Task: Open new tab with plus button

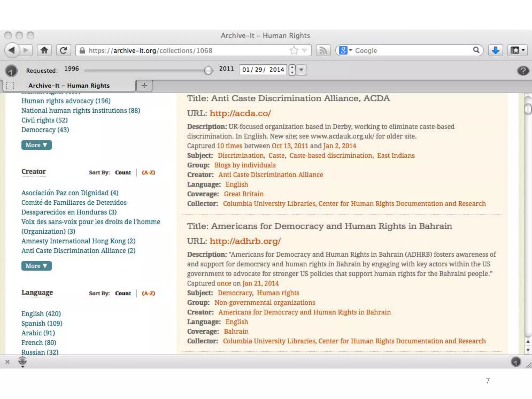Action: click(144, 85)
